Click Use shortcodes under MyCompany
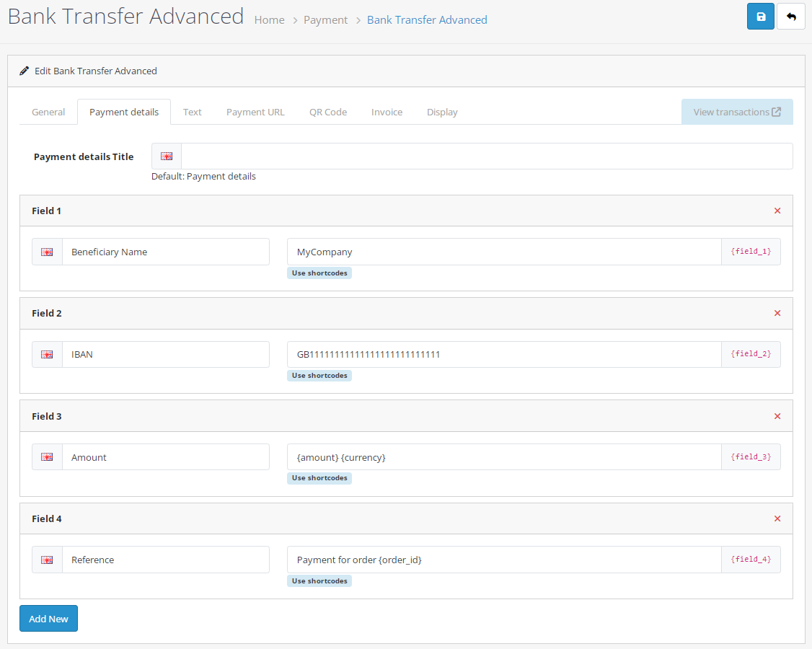The image size is (812, 649). click(x=319, y=273)
